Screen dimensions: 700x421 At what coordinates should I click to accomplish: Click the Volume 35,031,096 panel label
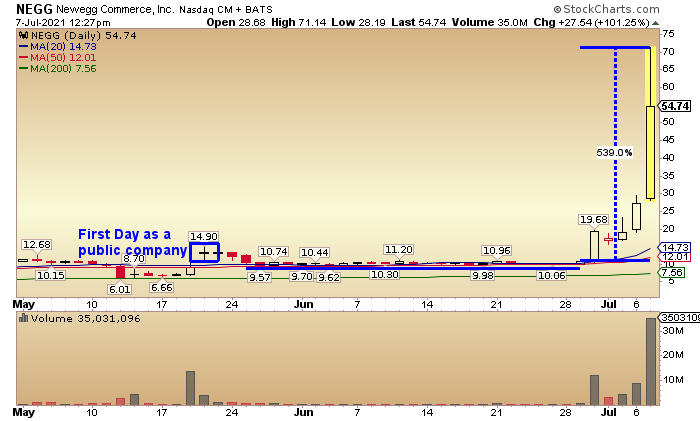click(86, 318)
